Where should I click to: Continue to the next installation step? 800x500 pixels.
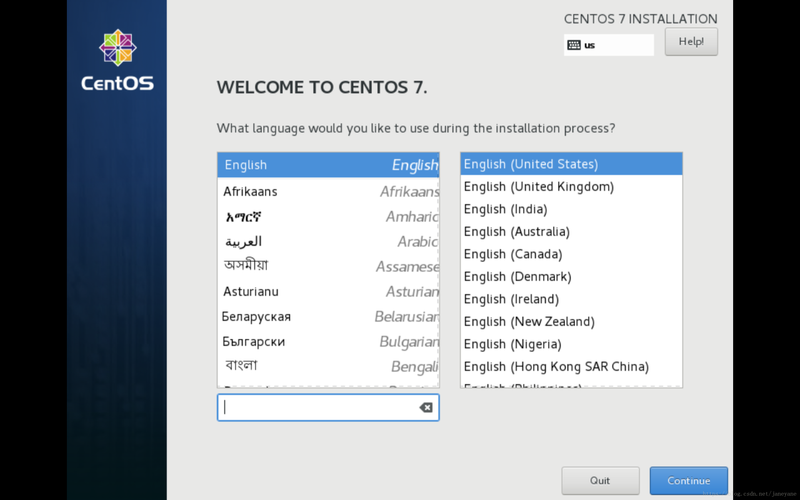click(x=688, y=480)
